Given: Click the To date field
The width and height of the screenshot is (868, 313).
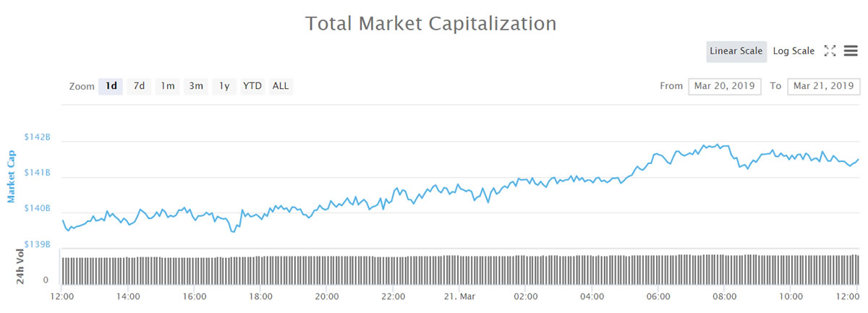Looking at the screenshot, I should 823,87.
